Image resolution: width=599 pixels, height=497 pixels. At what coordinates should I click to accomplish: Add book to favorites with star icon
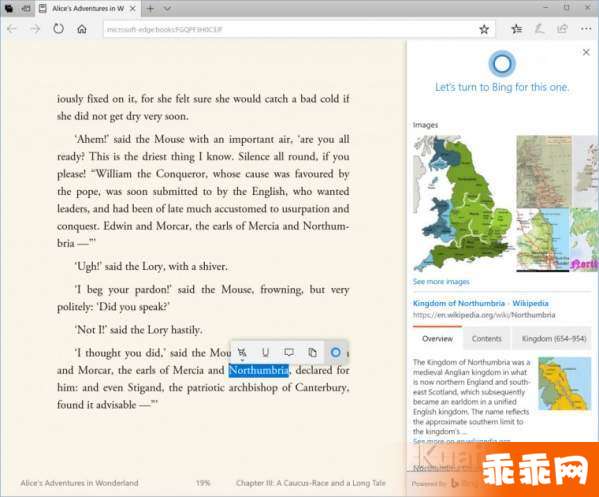[x=484, y=29]
